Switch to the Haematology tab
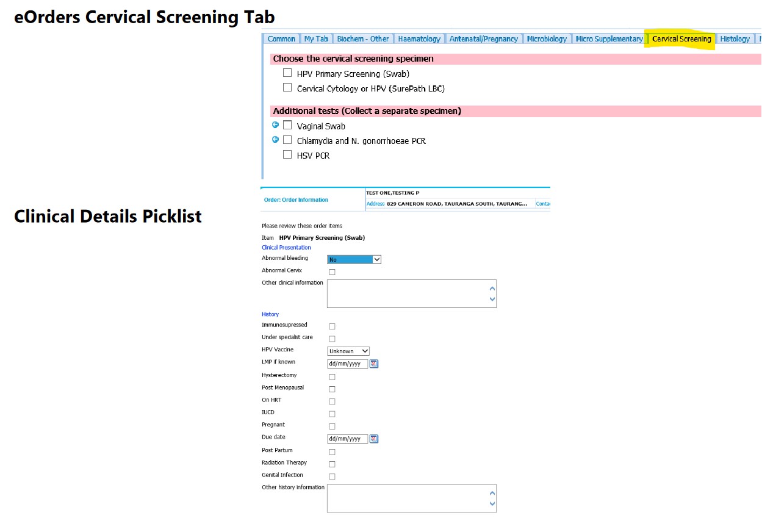Screen dimensions: 762x532 [x=419, y=38]
